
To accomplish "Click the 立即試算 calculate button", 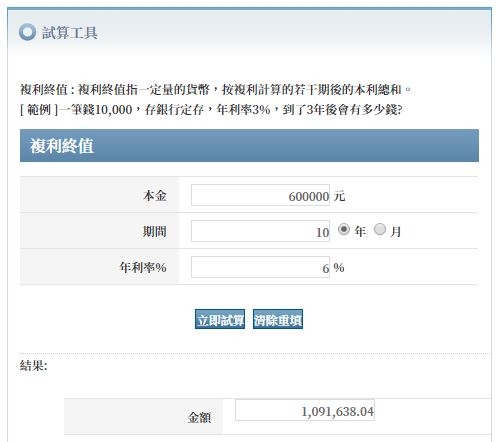I will click(x=220, y=319).
